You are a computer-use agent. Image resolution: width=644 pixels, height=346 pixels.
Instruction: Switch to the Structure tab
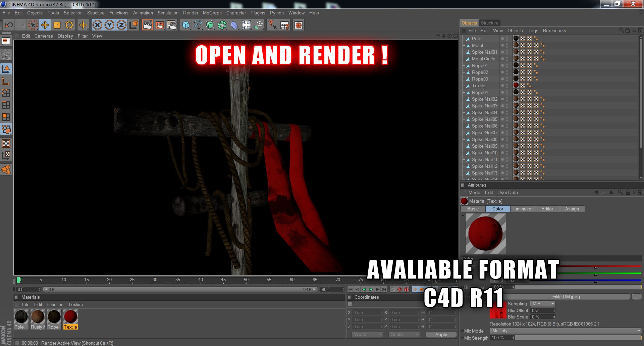coord(489,23)
